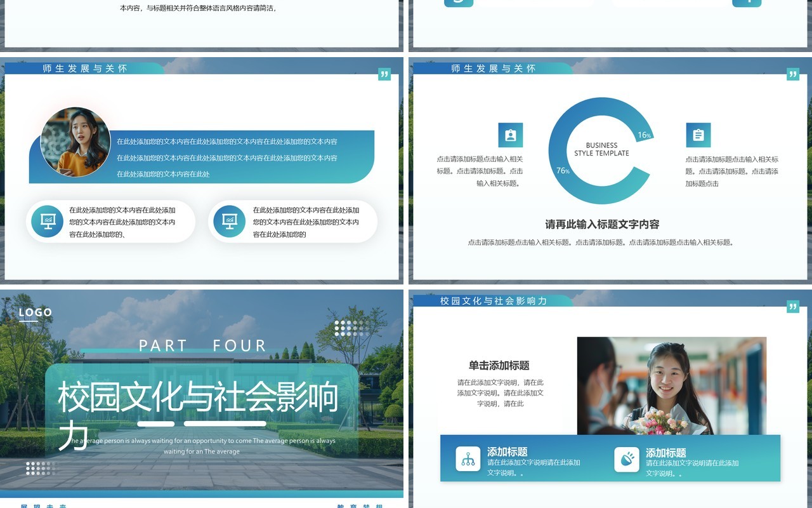Select the left presentation board icon in the pill card
812x508 pixels.
(x=48, y=222)
